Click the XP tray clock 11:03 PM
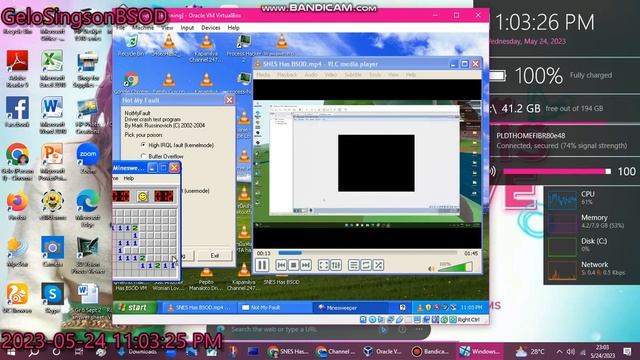 point(471,307)
